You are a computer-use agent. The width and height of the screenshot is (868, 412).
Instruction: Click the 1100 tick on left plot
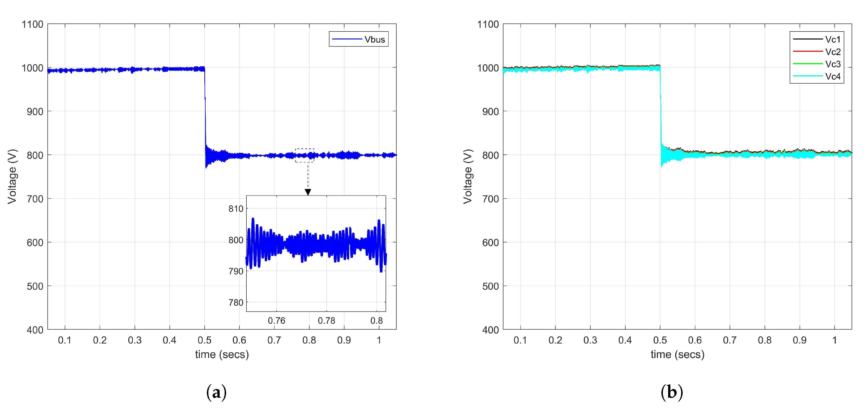click(x=32, y=24)
